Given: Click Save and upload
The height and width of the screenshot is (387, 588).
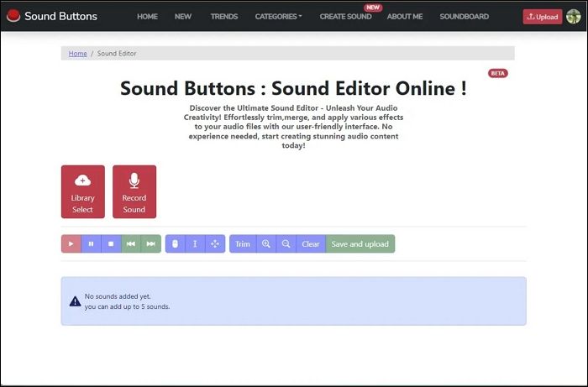Looking at the screenshot, I should [360, 244].
